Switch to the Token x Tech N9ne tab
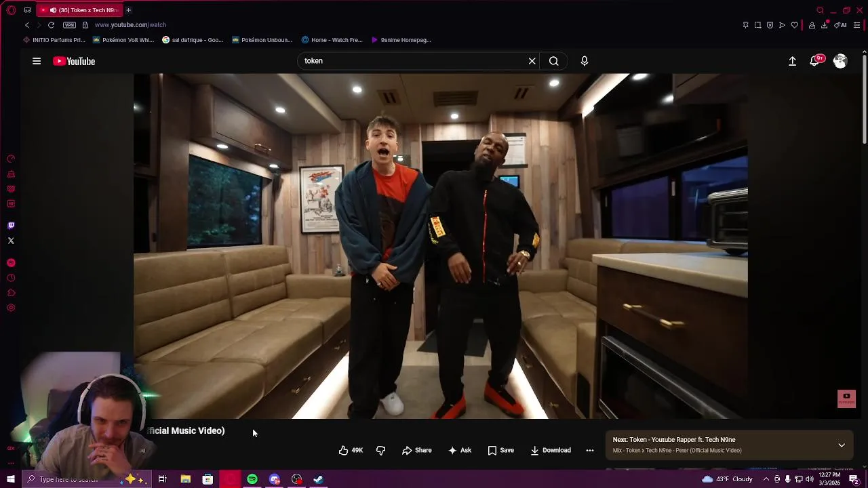The image size is (868, 488). (80, 10)
